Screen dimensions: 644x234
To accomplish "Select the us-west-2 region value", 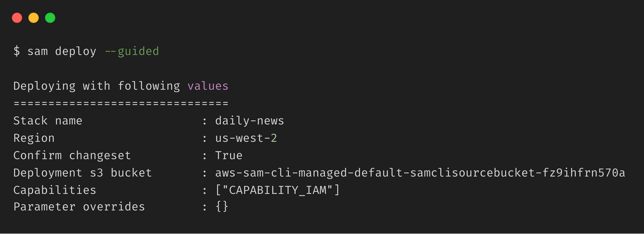I will (246, 138).
